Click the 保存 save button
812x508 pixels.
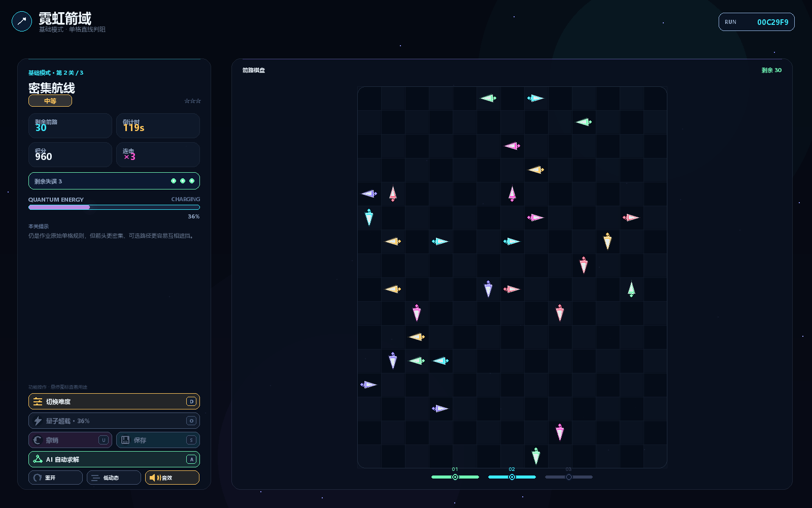pos(158,440)
